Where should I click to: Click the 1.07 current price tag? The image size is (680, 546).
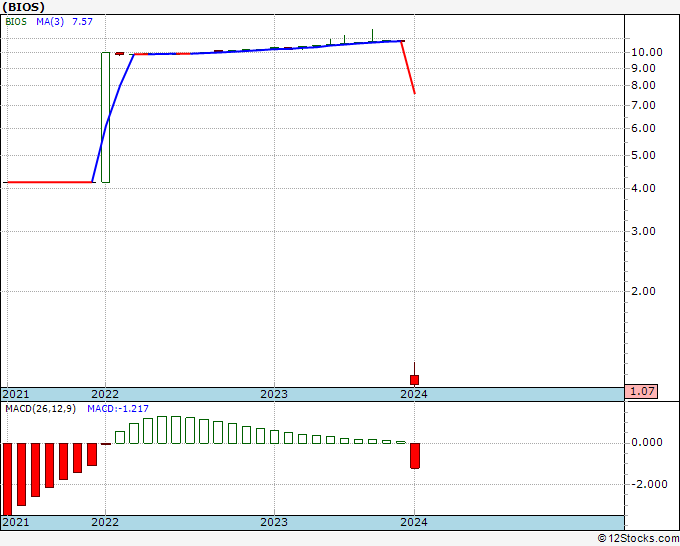tap(641, 391)
